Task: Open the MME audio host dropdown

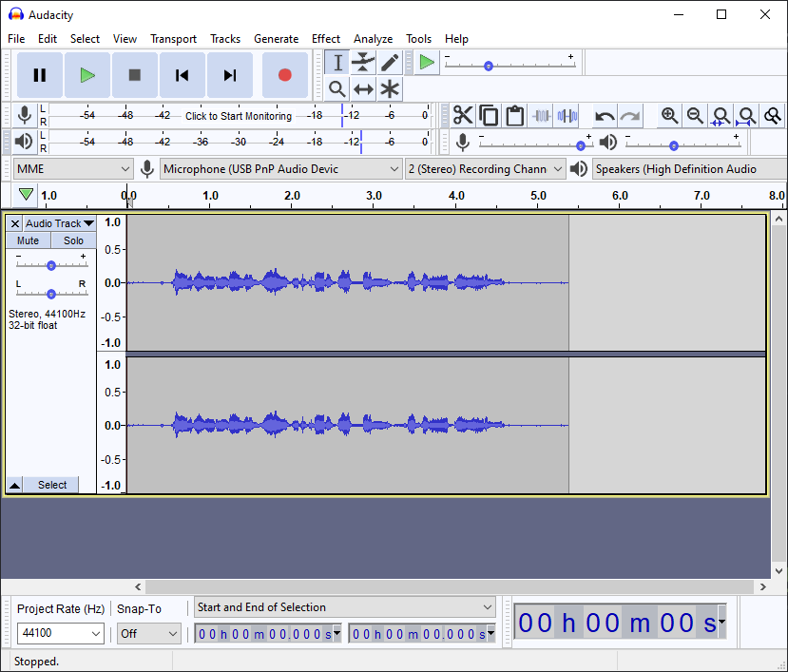Action: (x=73, y=169)
